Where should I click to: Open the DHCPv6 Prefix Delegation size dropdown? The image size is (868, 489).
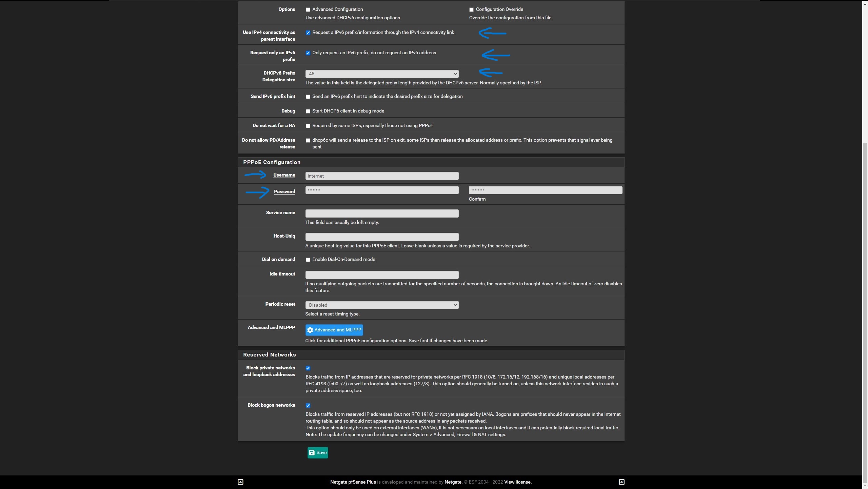(x=382, y=74)
